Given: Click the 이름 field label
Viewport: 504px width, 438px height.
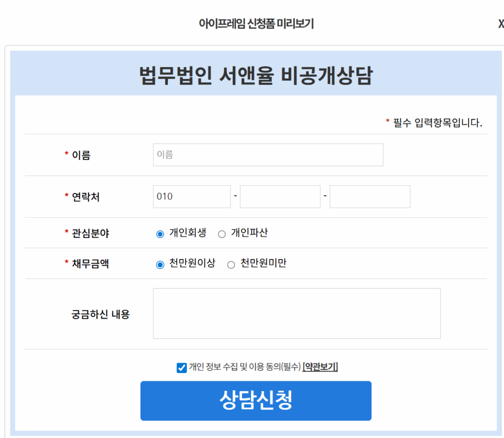Looking at the screenshot, I should tap(81, 155).
